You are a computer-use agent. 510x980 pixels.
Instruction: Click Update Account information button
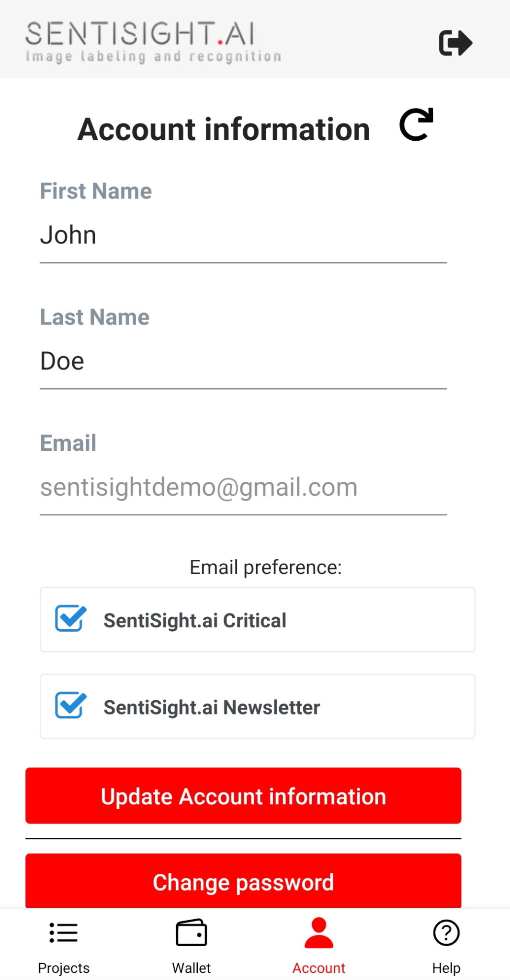point(243,796)
